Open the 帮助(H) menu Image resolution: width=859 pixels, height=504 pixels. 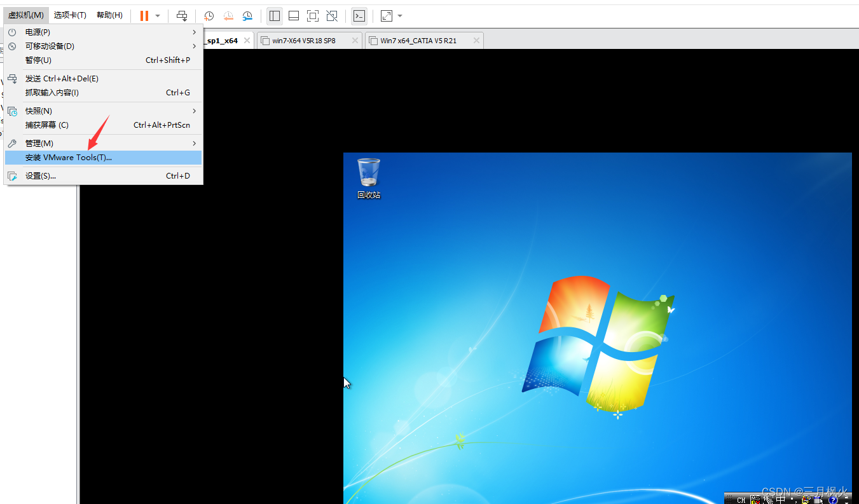point(109,15)
